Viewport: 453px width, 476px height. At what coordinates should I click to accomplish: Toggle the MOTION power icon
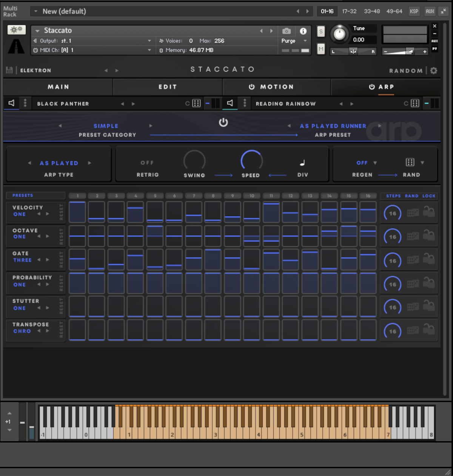point(252,87)
